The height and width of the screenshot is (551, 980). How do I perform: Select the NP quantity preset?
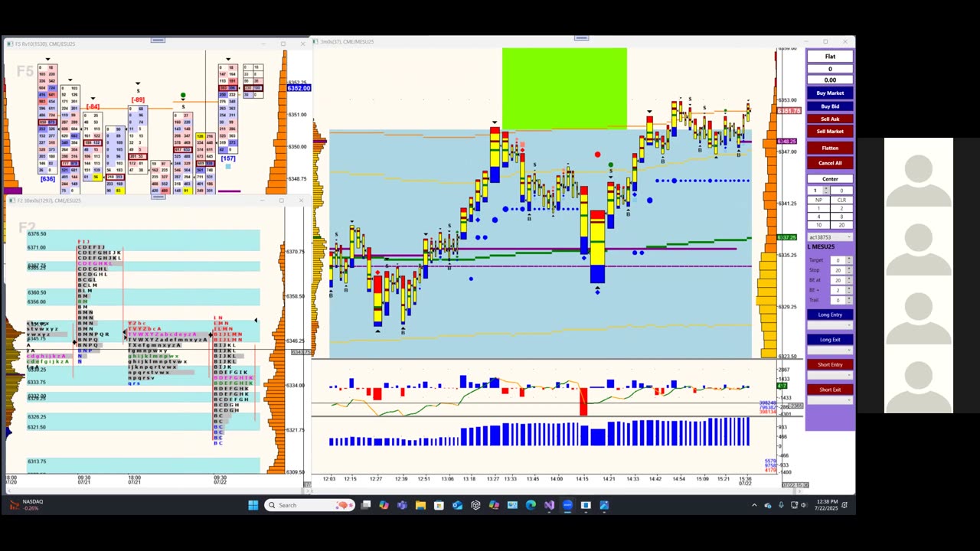(818, 200)
